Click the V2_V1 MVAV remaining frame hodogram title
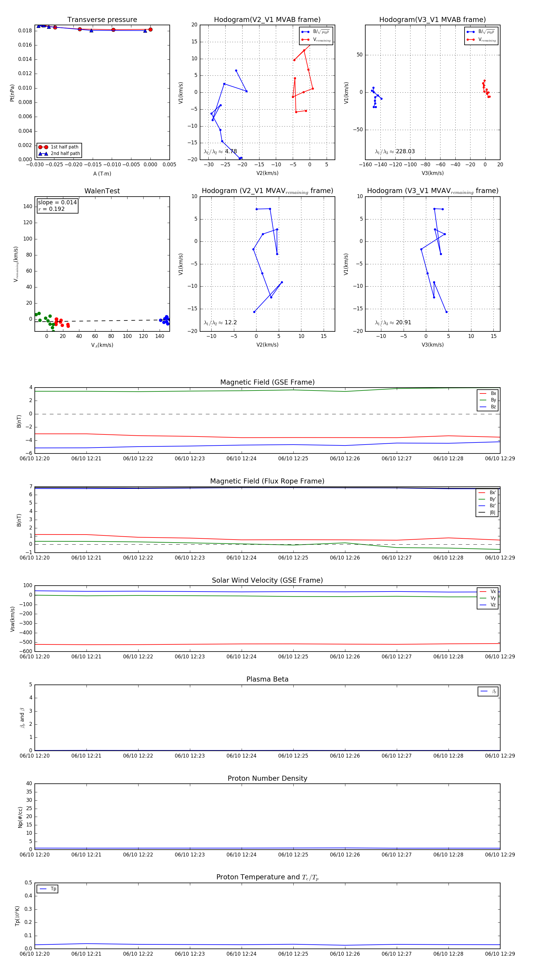The image size is (535, 980). point(267,191)
